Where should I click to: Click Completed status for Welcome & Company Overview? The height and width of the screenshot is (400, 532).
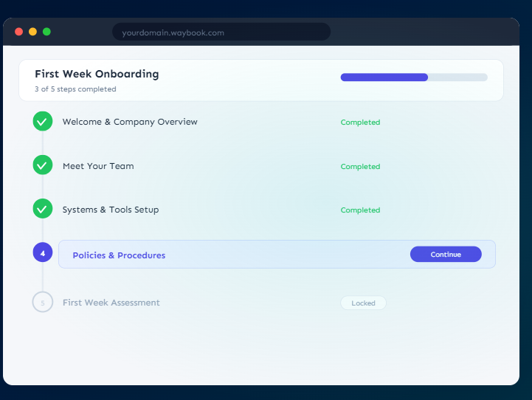pos(360,122)
